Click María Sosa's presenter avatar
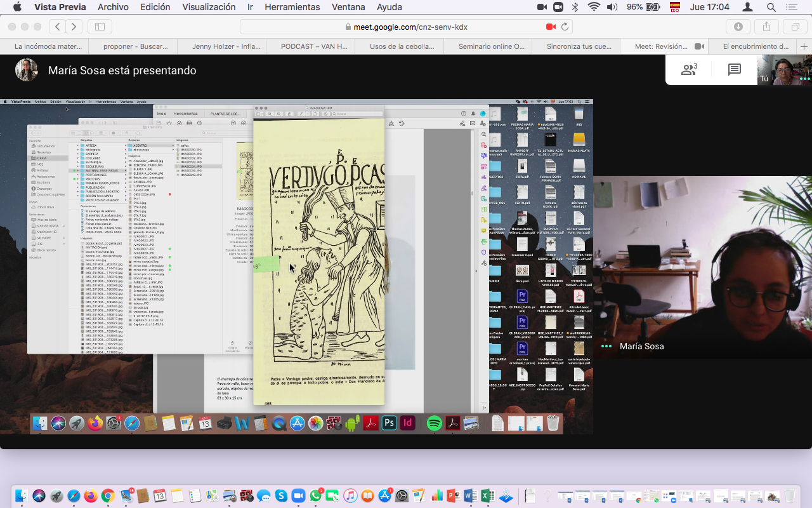Viewport: 812px width, 508px height. point(27,70)
